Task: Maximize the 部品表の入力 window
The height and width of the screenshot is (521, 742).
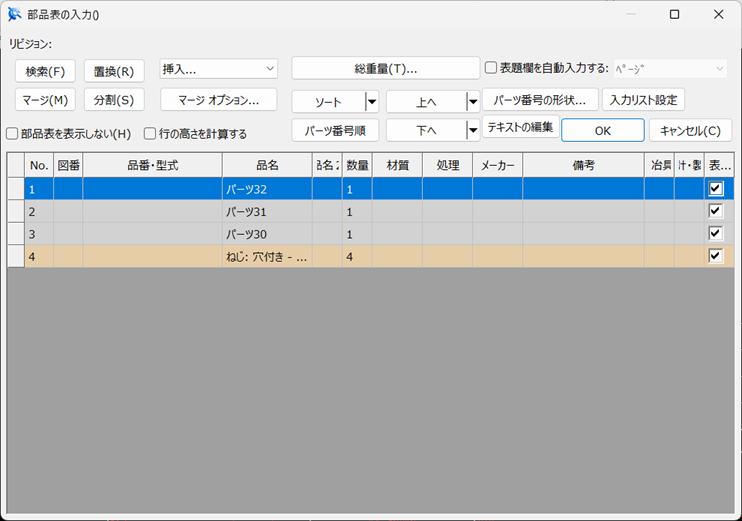Action: tap(675, 15)
